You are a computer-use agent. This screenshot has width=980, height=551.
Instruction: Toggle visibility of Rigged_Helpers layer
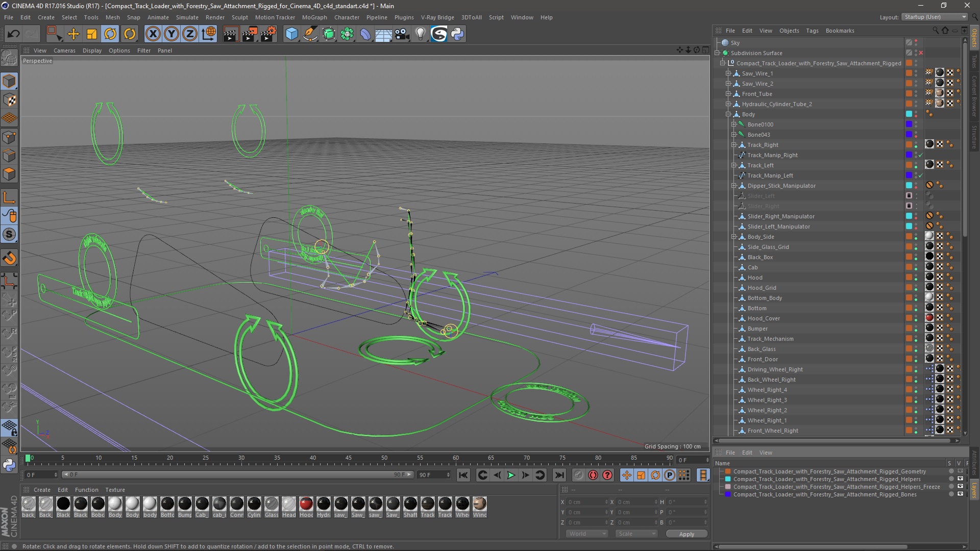960,479
